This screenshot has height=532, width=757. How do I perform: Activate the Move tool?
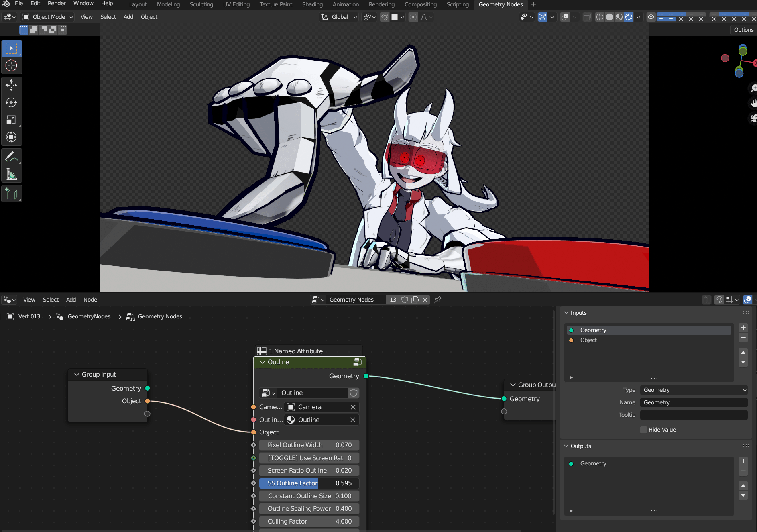(x=11, y=85)
